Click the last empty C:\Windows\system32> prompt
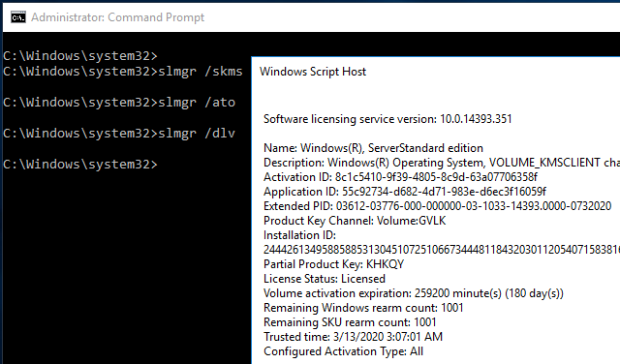 [x=80, y=164]
